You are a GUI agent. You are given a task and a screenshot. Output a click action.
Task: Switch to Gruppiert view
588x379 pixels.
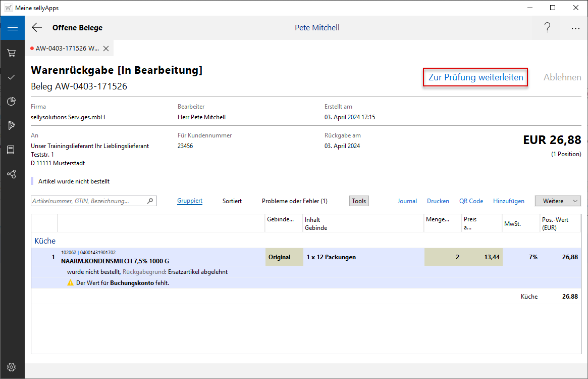point(190,201)
